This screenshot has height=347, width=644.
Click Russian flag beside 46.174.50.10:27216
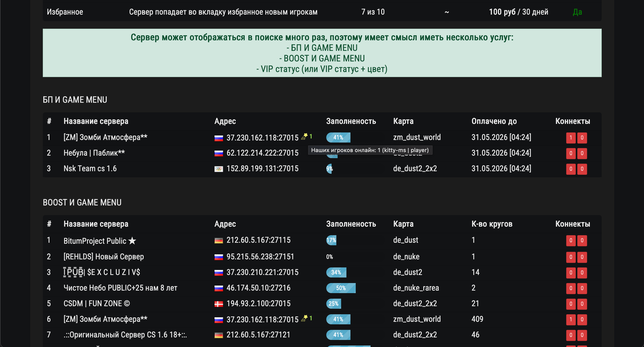coord(219,288)
